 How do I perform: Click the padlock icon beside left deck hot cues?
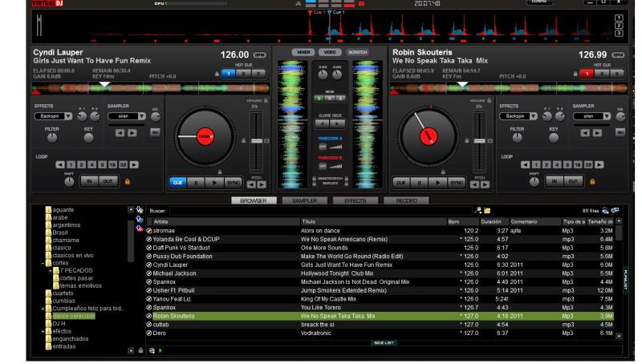coord(216,73)
